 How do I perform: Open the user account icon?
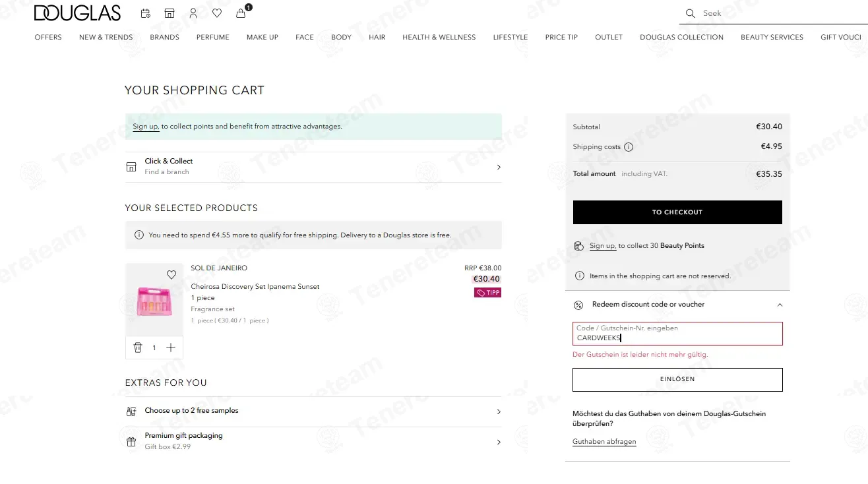tap(193, 13)
